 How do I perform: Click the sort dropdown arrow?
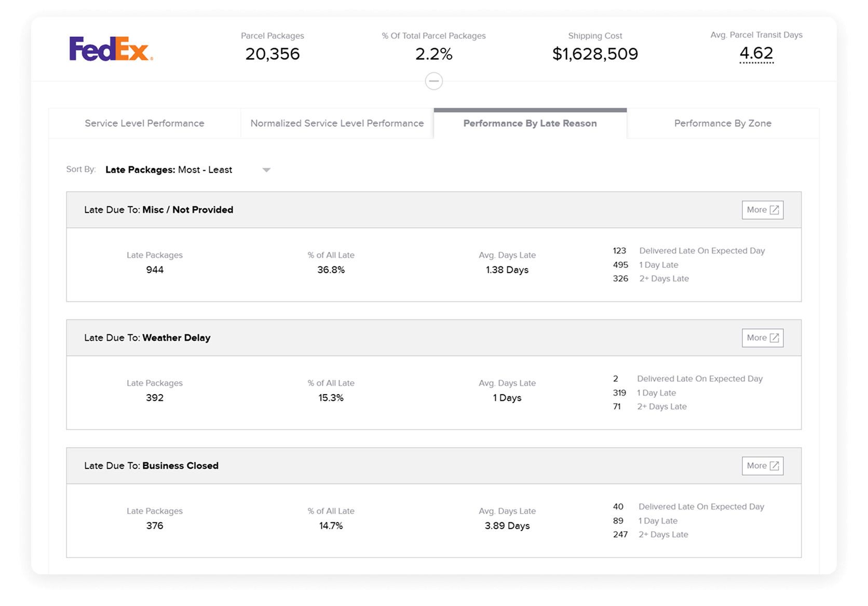pos(266,170)
